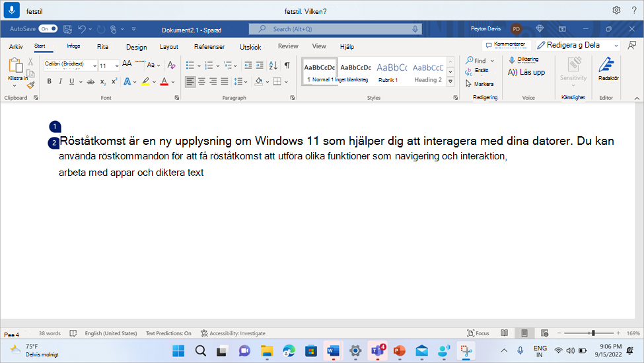Open the Borders dropdown

tap(286, 82)
